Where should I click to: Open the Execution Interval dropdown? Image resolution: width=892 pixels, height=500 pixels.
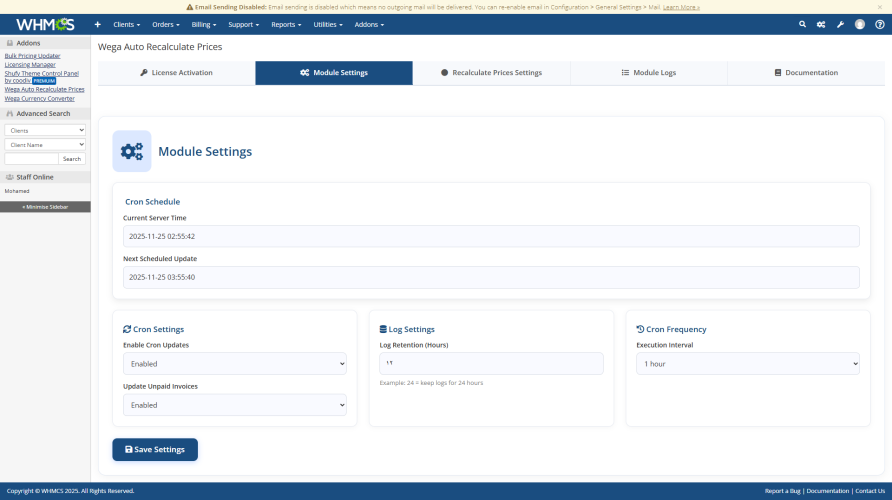pyautogui.click(x=748, y=364)
